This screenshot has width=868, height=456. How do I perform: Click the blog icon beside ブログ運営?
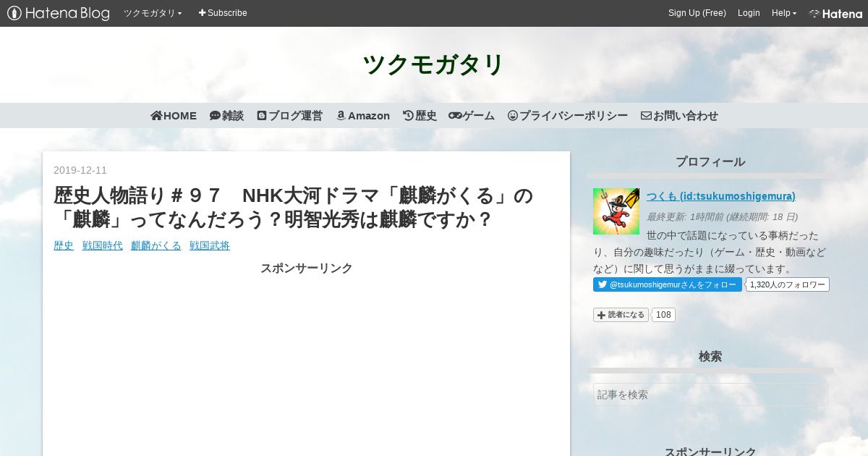tap(262, 116)
